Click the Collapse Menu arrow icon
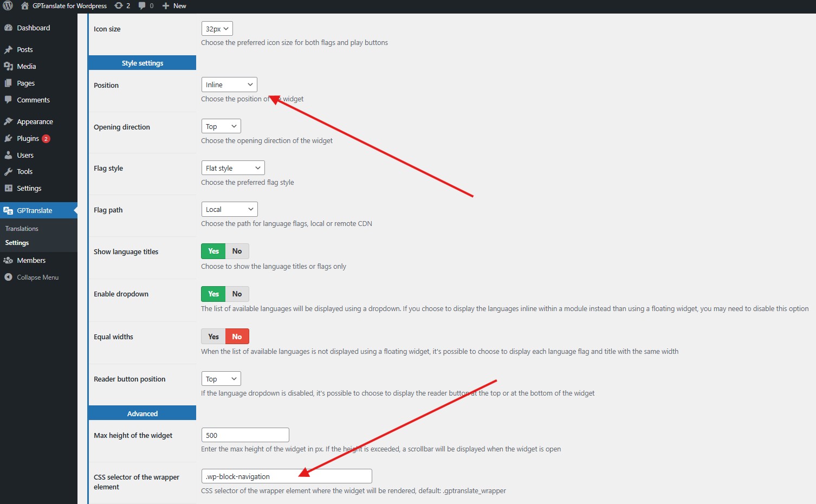Viewport: 816px width, 504px height. [8, 277]
